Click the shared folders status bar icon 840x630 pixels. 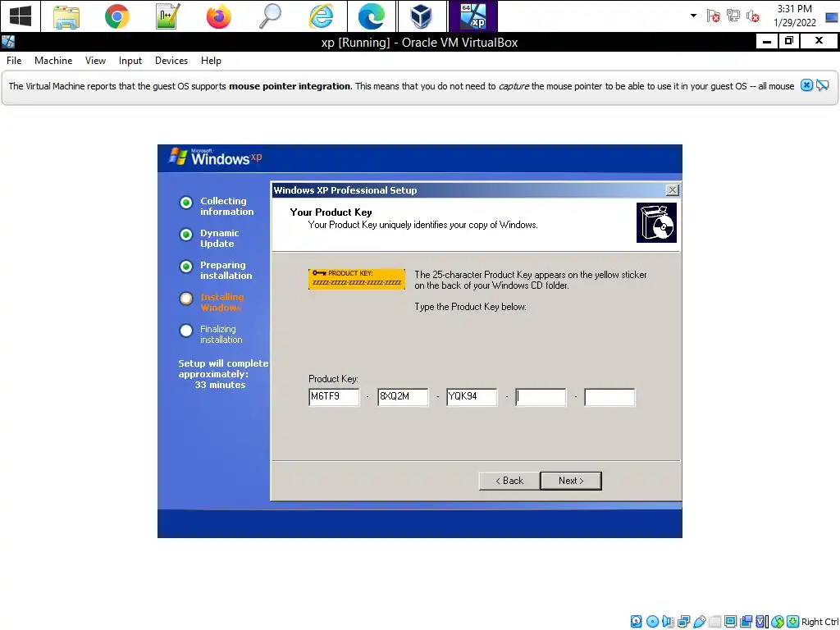pos(714,622)
